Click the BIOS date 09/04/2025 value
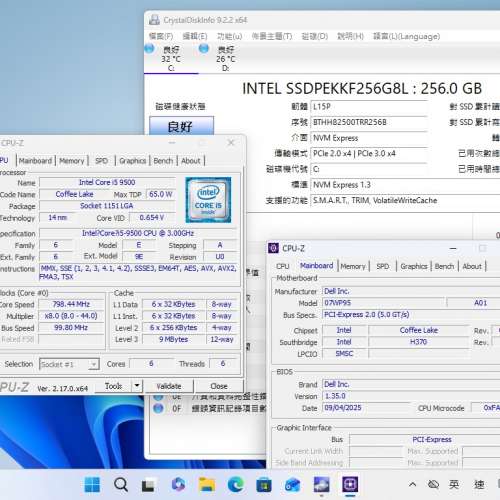 click(367, 408)
